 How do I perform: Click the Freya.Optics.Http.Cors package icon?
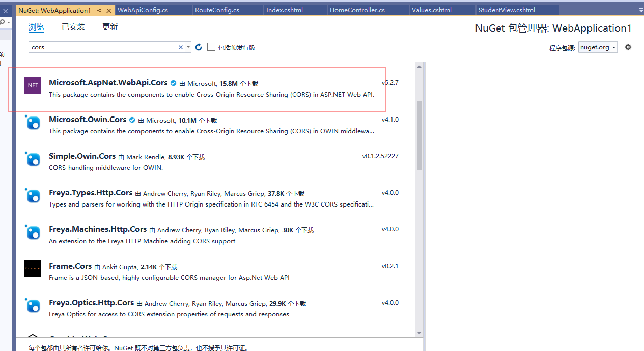(x=32, y=306)
